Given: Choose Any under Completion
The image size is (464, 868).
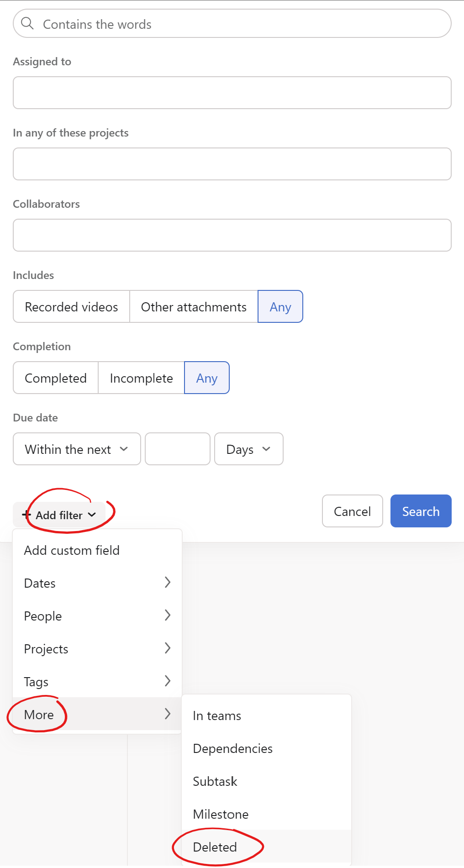Looking at the screenshot, I should coord(206,378).
